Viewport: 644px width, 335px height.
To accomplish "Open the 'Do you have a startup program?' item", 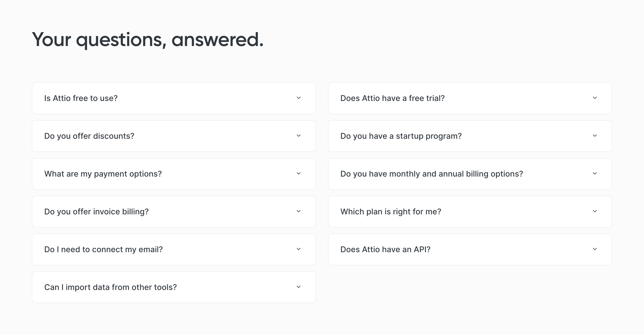I will click(470, 136).
